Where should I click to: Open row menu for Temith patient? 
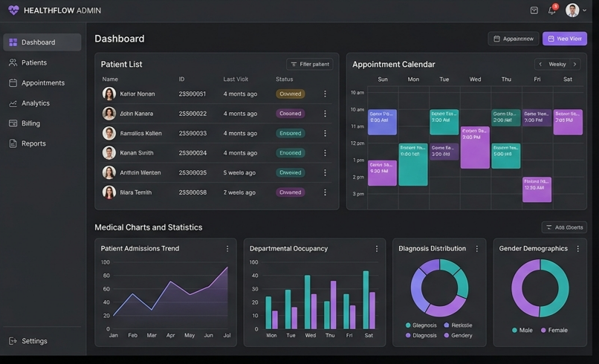point(325,192)
